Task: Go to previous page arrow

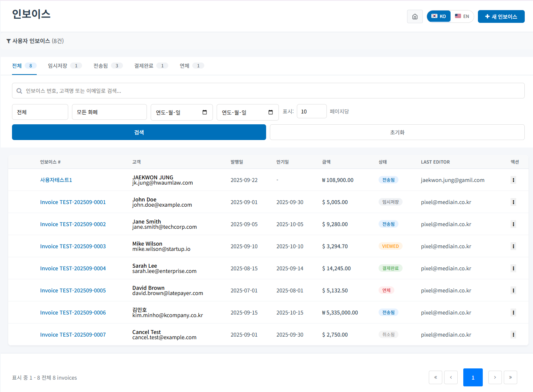Action: 451,377
